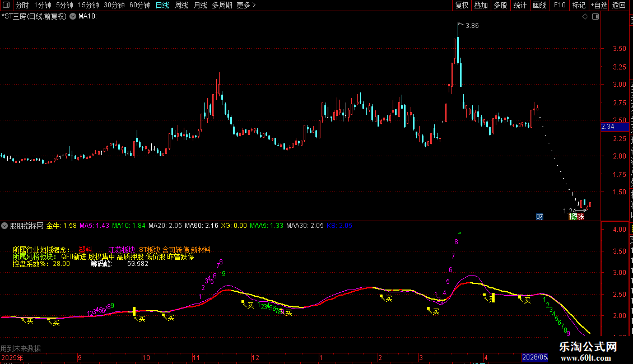This screenshot has width=633, height=364.
Task: Open F10 company information
Action: 560,5
